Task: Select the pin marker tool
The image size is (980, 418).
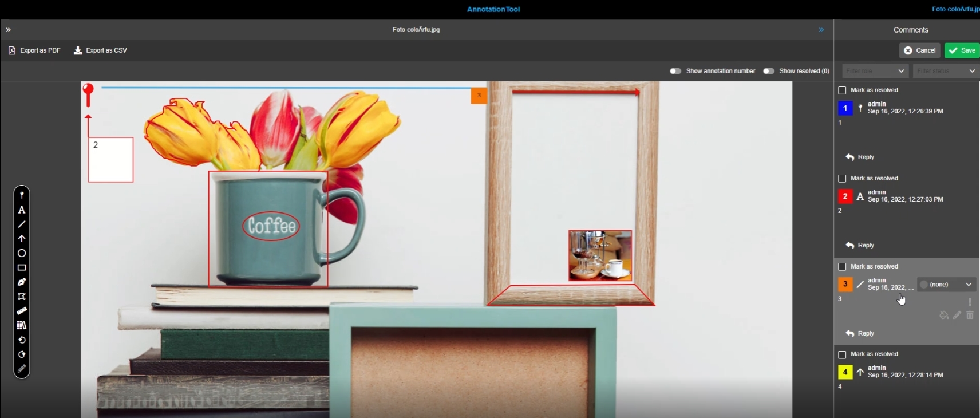Action: 22,195
